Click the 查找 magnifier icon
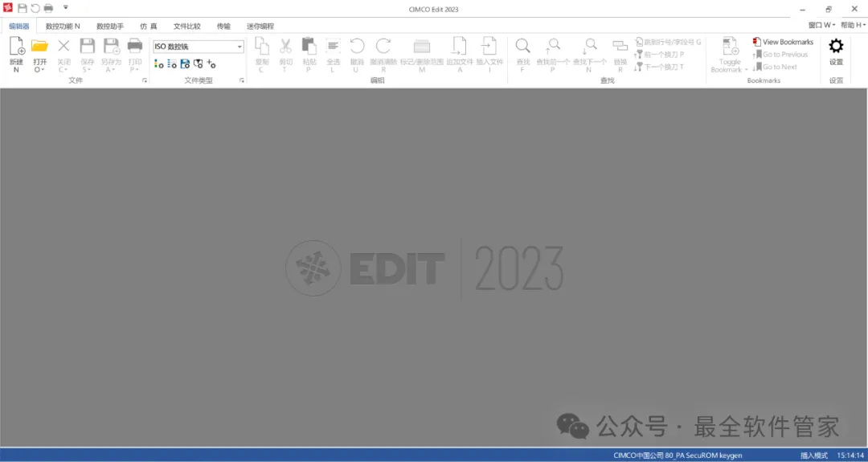Viewport: 868px width, 462px height. pos(522,46)
